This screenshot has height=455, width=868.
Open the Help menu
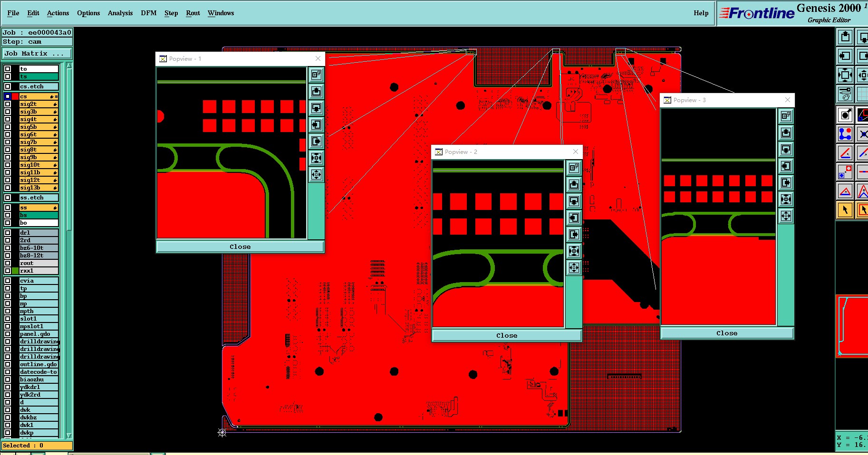pos(701,13)
